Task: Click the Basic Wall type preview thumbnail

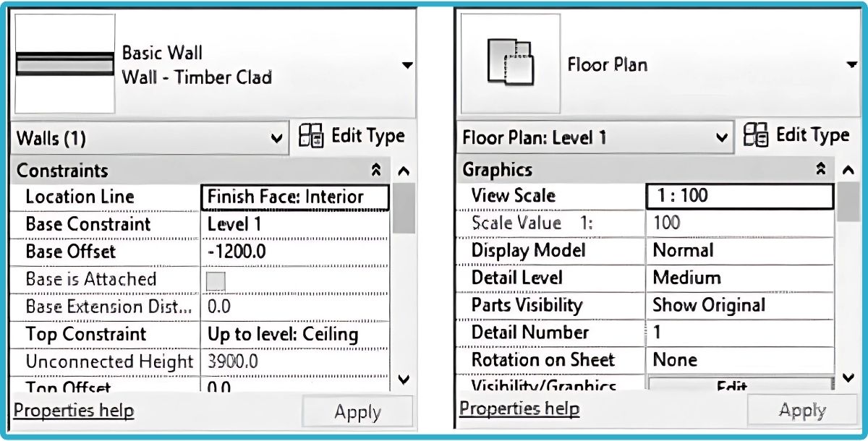Action: coord(64,61)
